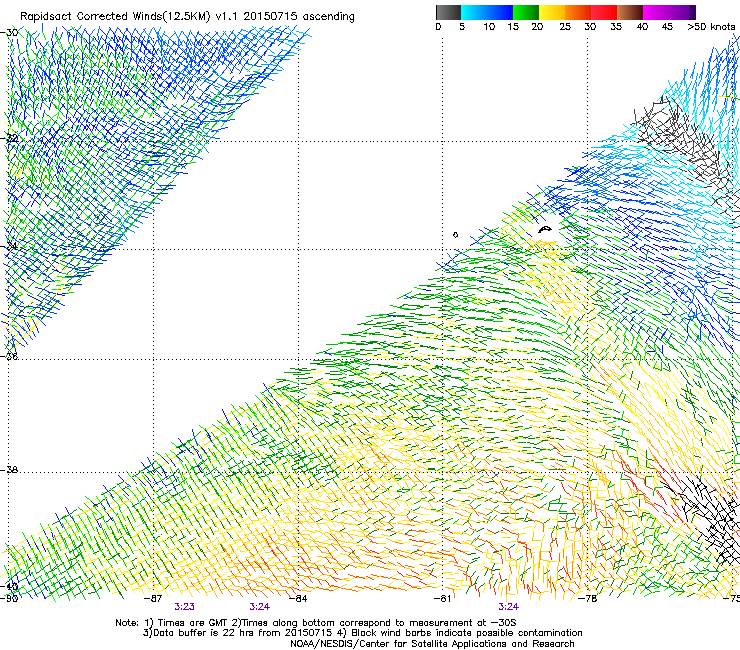Click the -78 longitude axis label
This screenshot has height=650, width=740.
[x=588, y=599]
